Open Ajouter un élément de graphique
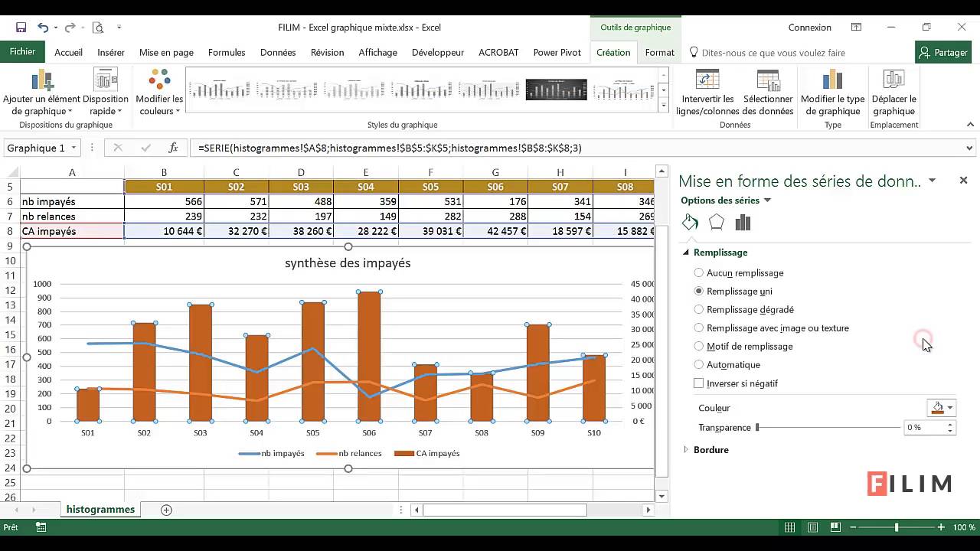Viewport: 980px width, 551px height. (41, 92)
